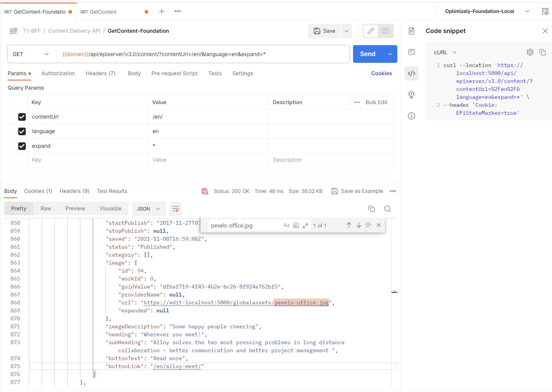Open the Raw response view tab
This screenshot has width=552, height=392.
pos(46,209)
